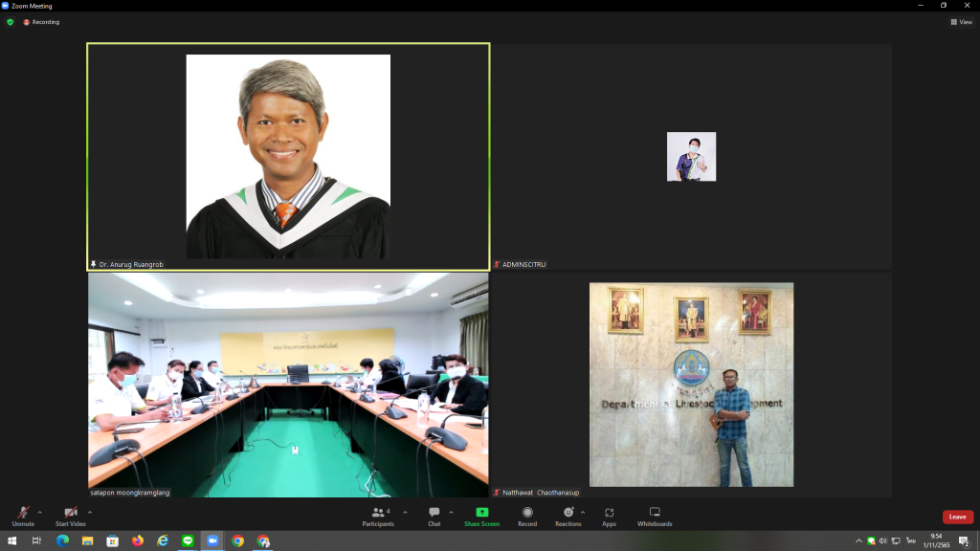Open the View layout menu
Viewport: 980px width, 551px height.
coord(961,22)
